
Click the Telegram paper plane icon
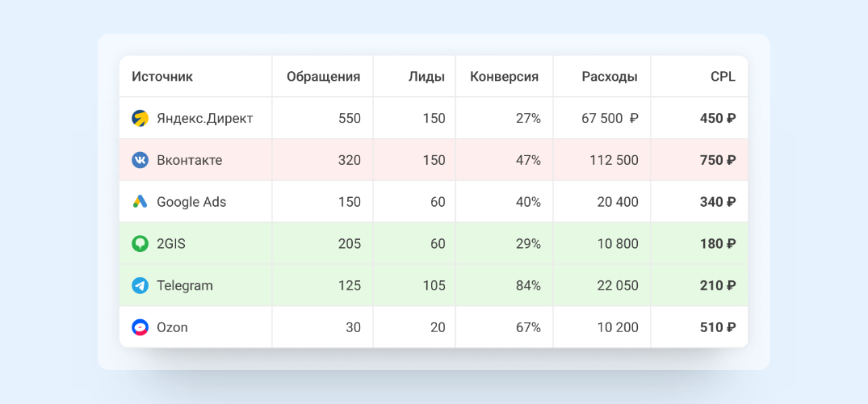pos(140,285)
